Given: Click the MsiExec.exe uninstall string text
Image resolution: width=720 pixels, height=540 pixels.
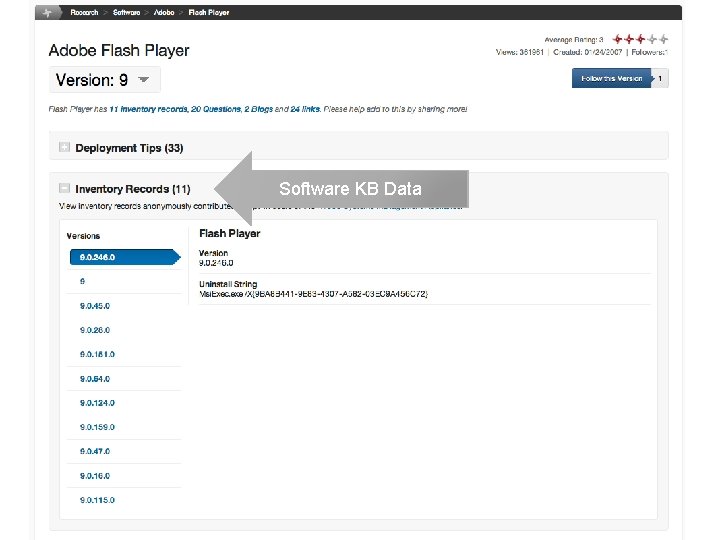Looking at the screenshot, I should coord(313,294).
